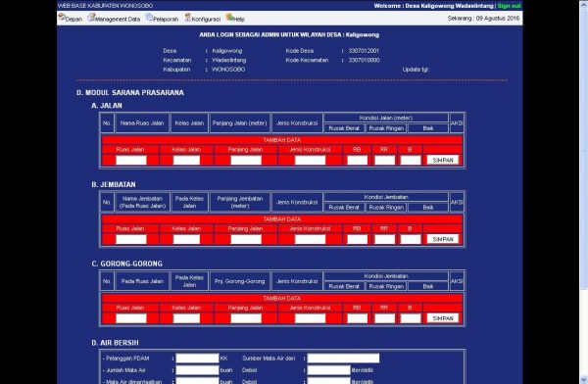The height and width of the screenshot is (384, 588).
Task: Click SIMPAN in the Jalan section
Action: tap(443, 160)
